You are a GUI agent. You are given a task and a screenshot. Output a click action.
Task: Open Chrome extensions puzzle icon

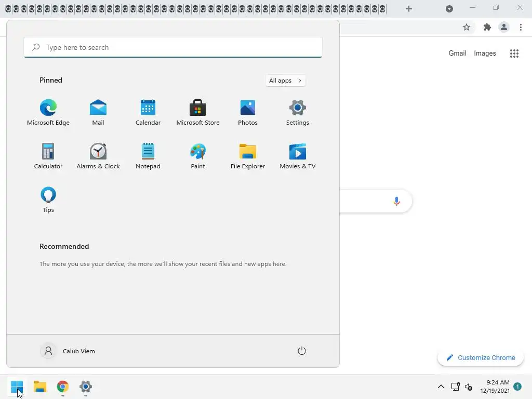pos(487,27)
